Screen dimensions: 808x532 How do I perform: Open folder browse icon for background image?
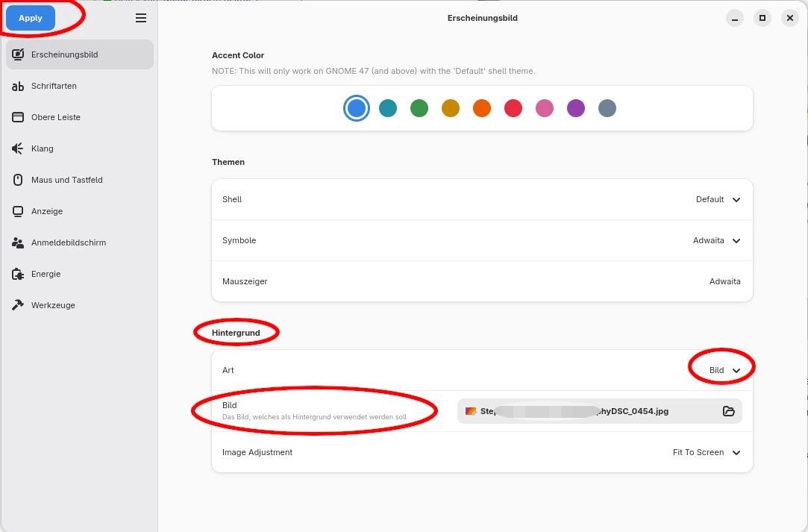click(729, 411)
